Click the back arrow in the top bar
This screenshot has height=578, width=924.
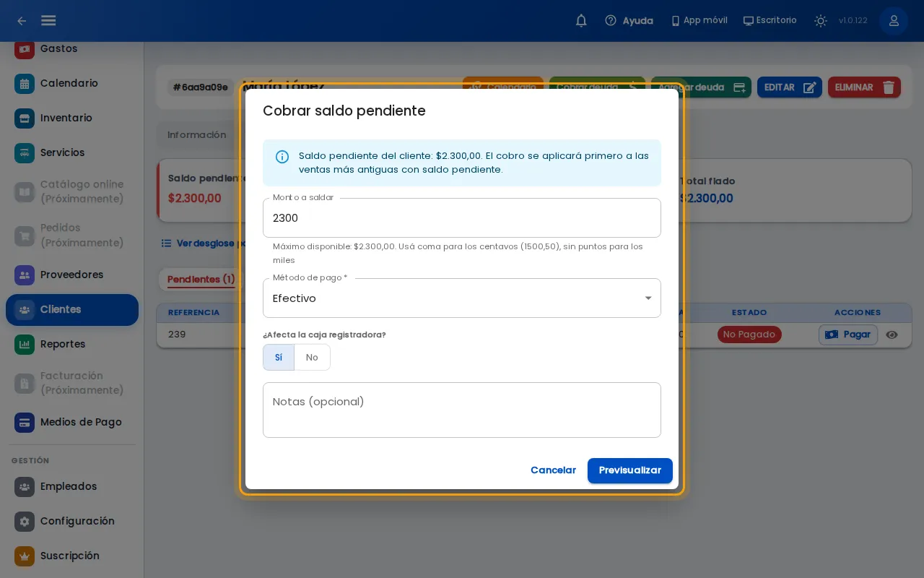pyautogui.click(x=22, y=21)
